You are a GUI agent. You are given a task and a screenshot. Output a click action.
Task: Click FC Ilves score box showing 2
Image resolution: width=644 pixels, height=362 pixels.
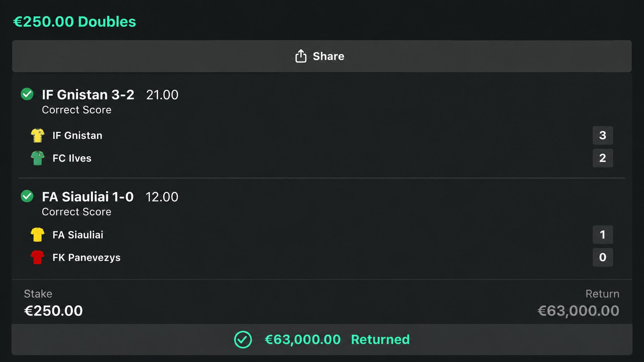click(x=603, y=158)
